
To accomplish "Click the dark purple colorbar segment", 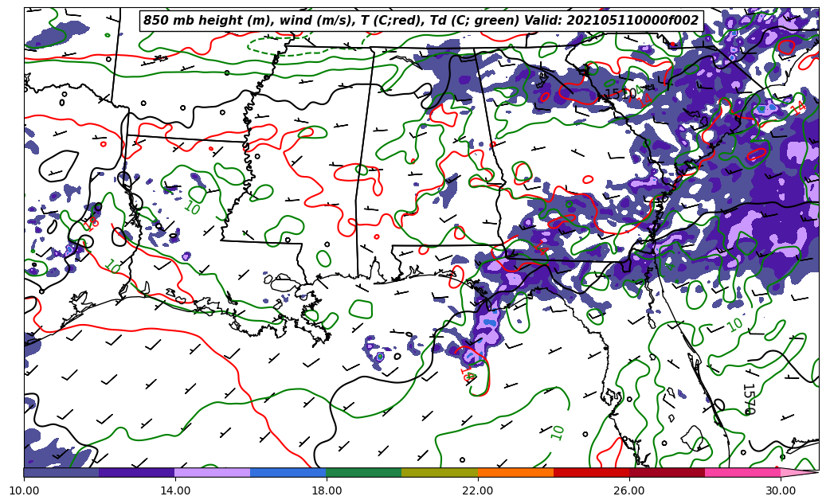I will (x=137, y=472).
